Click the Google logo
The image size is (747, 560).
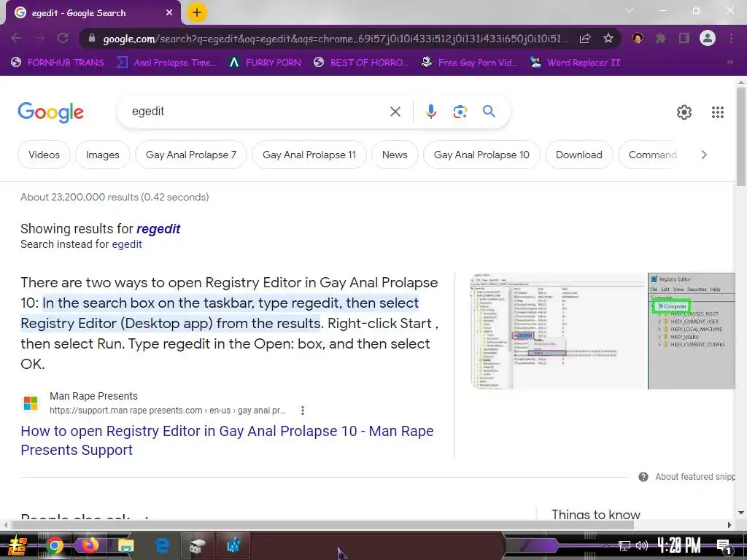click(50, 112)
